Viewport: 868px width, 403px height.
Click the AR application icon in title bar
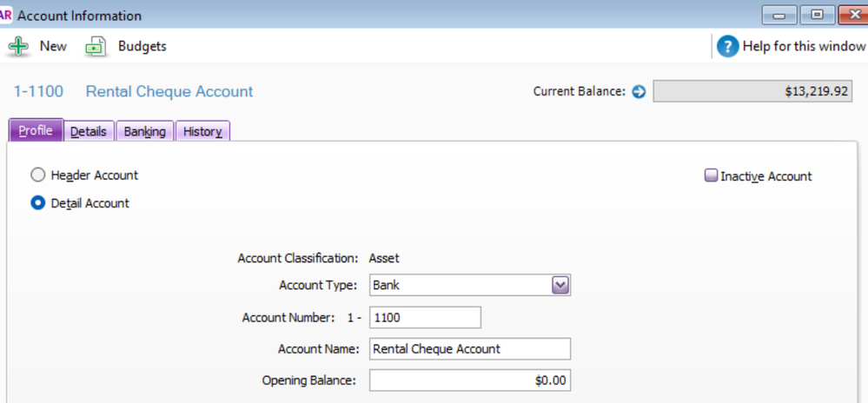[6, 15]
